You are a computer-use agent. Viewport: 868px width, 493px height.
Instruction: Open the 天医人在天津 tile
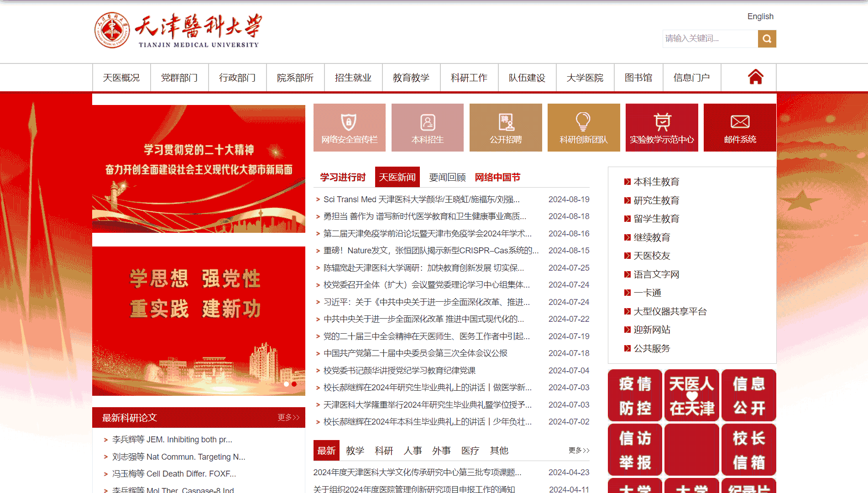click(692, 395)
